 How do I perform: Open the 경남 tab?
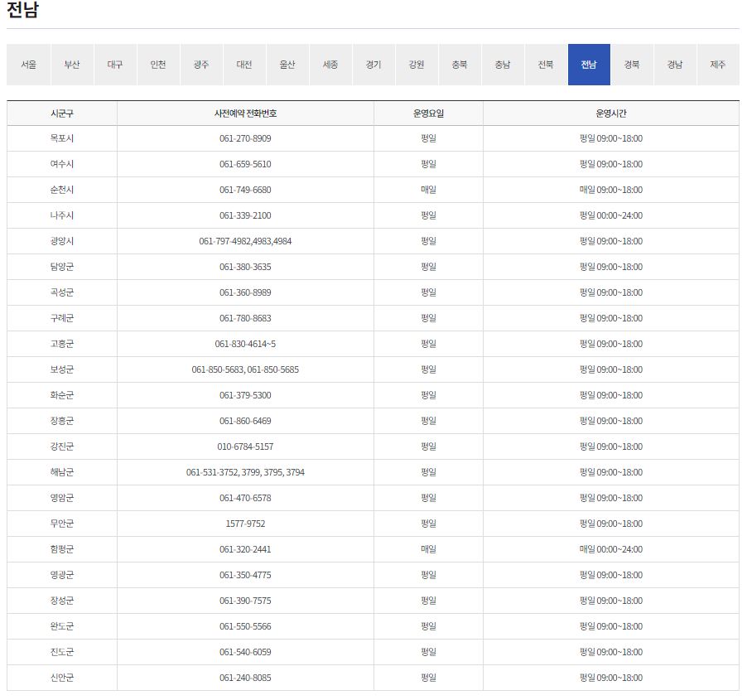click(x=675, y=65)
